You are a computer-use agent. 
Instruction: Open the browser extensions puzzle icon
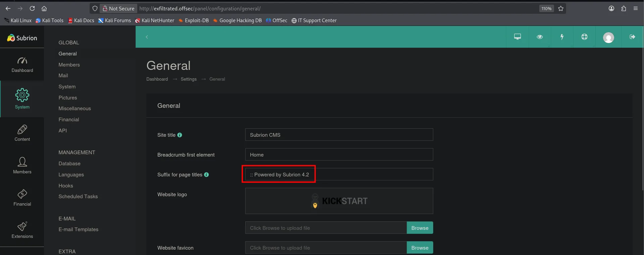coord(624,8)
